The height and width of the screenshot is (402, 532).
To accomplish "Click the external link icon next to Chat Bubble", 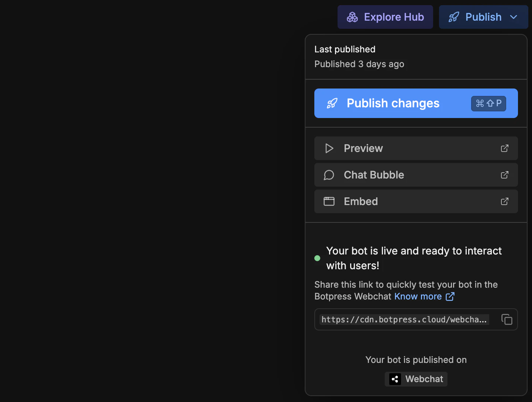I will click(504, 175).
